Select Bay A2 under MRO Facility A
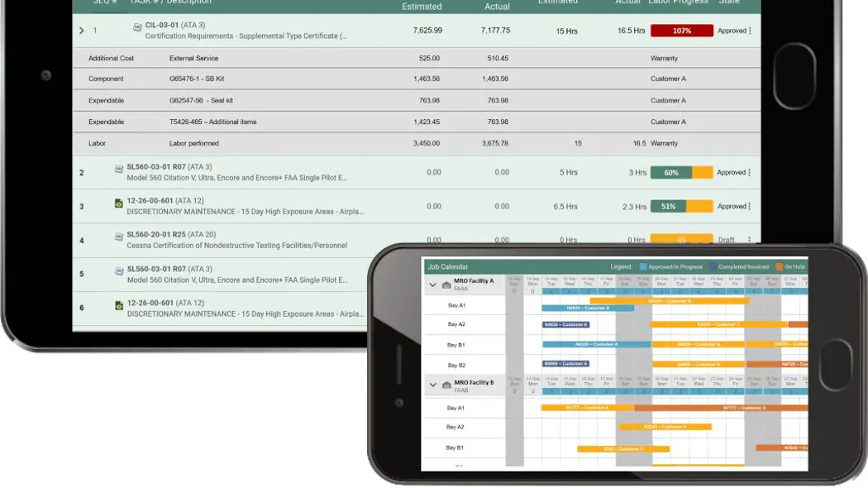This screenshot has height=488, width=868. click(x=456, y=324)
